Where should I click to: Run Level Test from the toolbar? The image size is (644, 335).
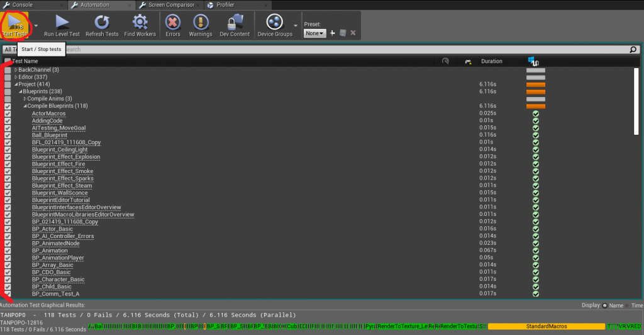coord(62,25)
